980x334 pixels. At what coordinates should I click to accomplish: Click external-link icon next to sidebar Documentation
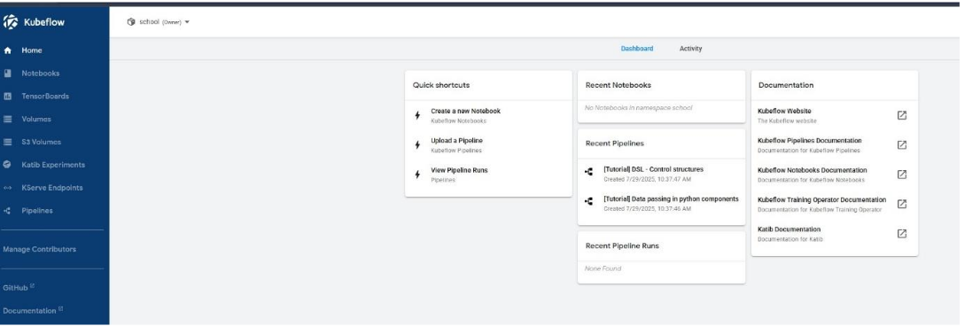click(x=60, y=309)
